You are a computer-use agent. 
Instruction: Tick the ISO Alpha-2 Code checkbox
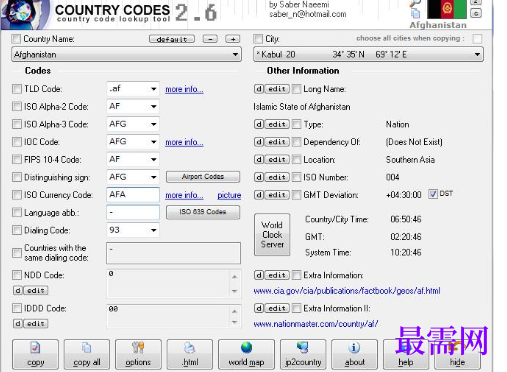(17, 107)
